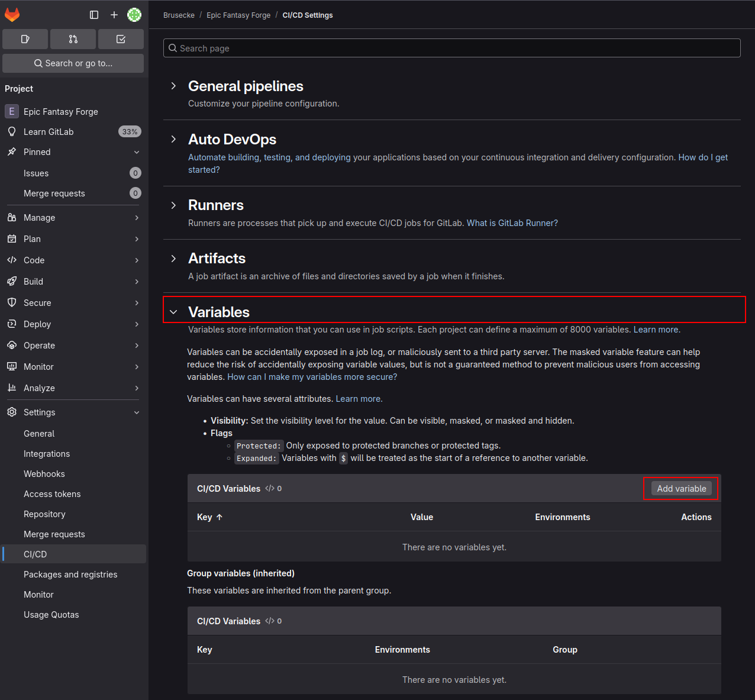Click Epic Fantasy Forge breadcrumb link
This screenshot has width=755, height=700.
238,15
